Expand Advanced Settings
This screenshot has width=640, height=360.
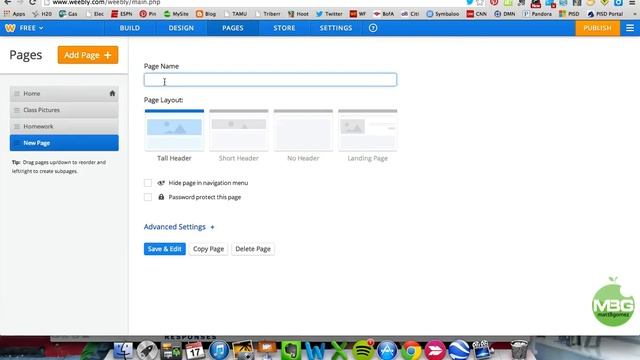(x=179, y=227)
